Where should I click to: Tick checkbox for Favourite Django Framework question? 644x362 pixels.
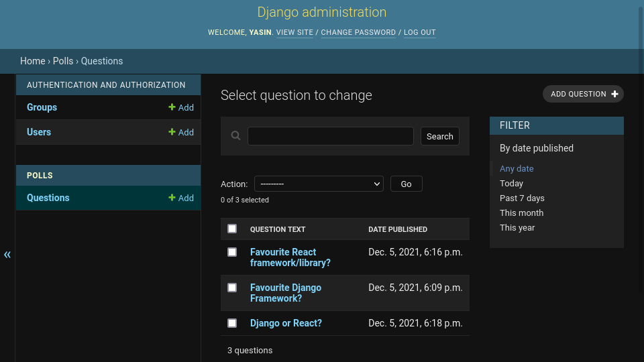click(232, 288)
